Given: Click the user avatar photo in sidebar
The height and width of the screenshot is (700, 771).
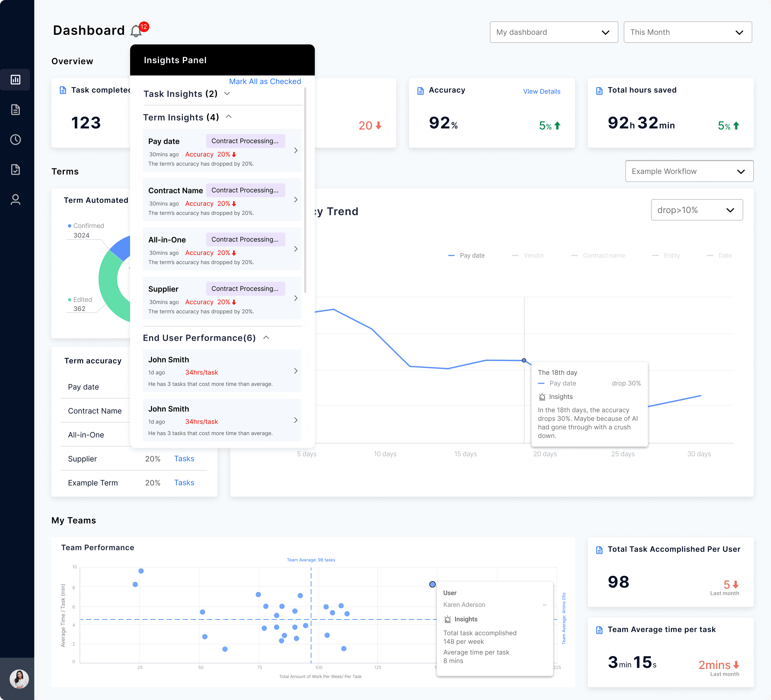Looking at the screenshot, I should click(19, 679).
